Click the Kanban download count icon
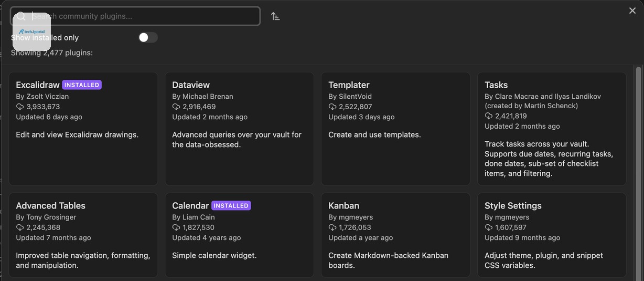Viewport: 644px width, 281px height. [332, 227]
